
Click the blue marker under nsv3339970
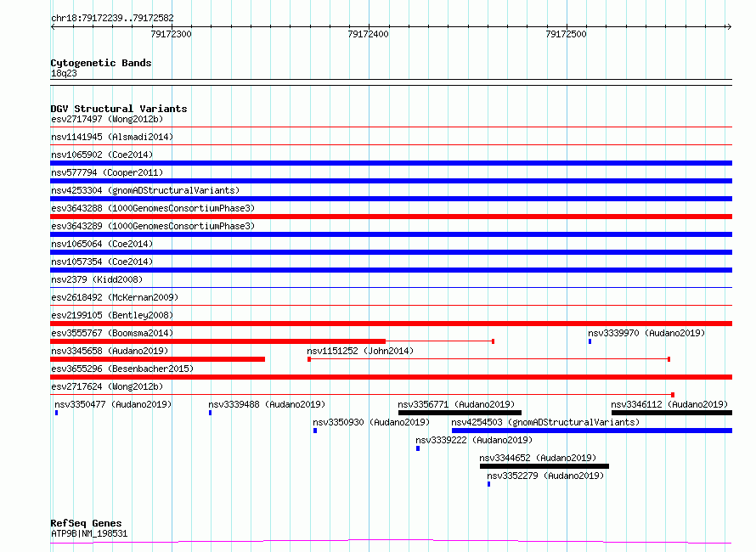click(590, 341)
